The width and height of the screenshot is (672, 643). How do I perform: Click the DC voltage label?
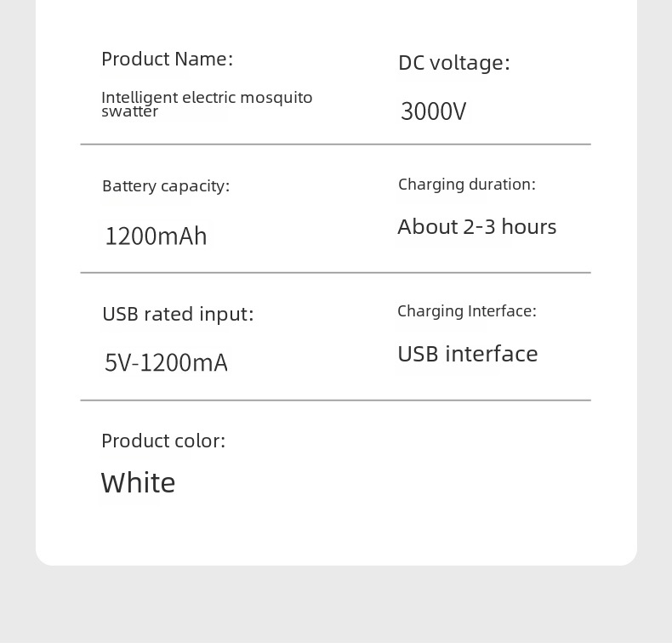[453, 62]
